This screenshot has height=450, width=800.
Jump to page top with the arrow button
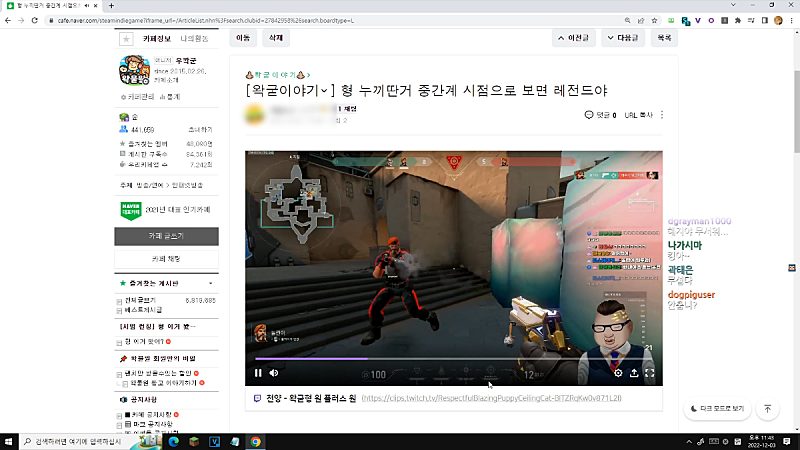click(x=767, y=409)
